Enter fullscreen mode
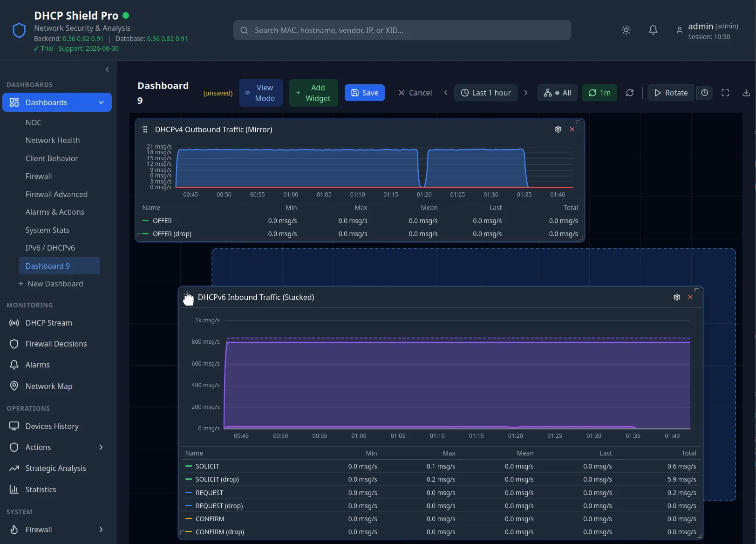756x544 pixels. [x=725, y=93]
